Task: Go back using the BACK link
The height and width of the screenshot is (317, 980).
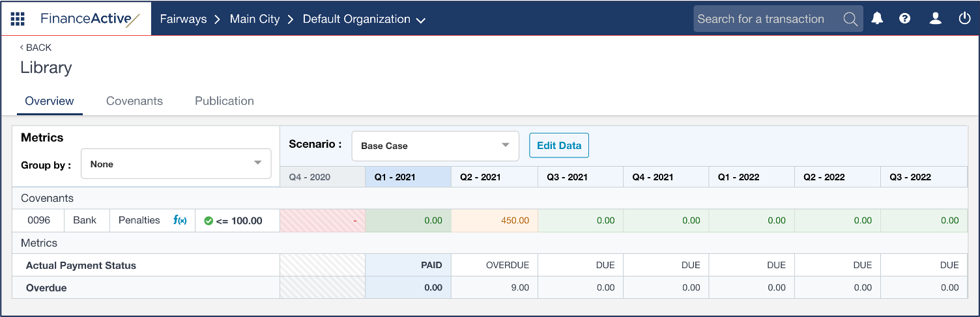Action: click(36, 48)
